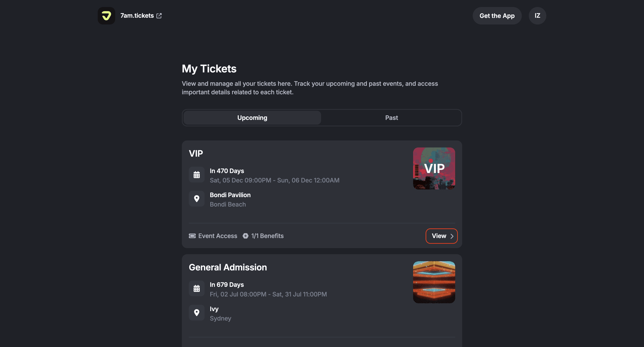Switch to the Past tab
644x347 pixels.
391,118
